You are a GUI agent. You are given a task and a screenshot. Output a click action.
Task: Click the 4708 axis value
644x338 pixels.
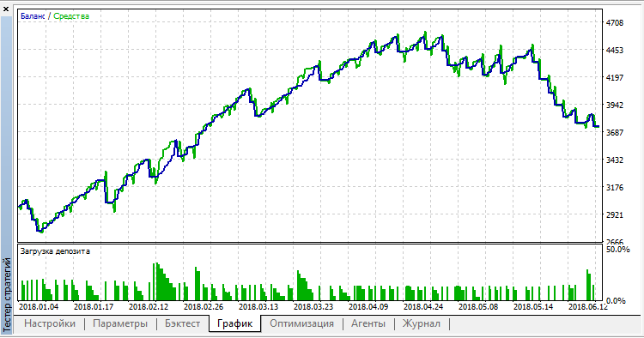click(615, 23)
